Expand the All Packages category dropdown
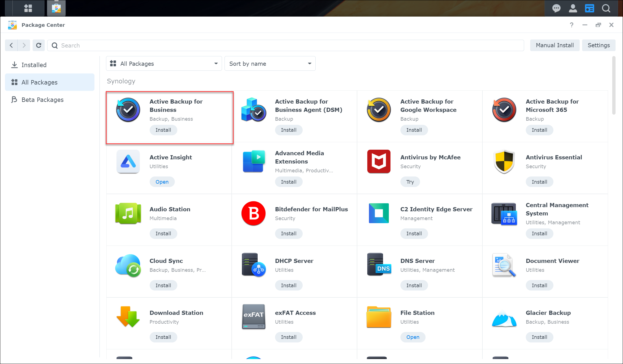 click(164, 64)
